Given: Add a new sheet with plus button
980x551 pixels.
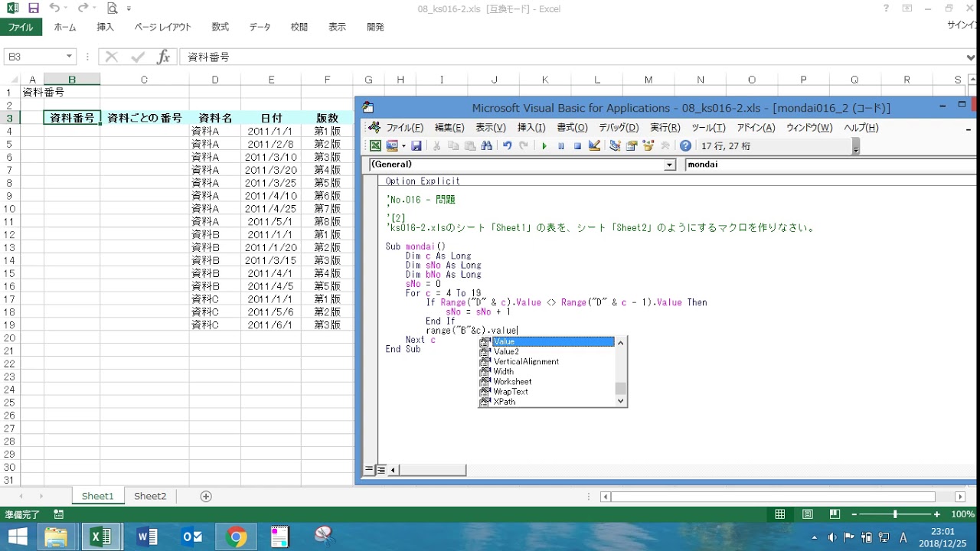Looking at the screenshot, I should click(206, 496).
